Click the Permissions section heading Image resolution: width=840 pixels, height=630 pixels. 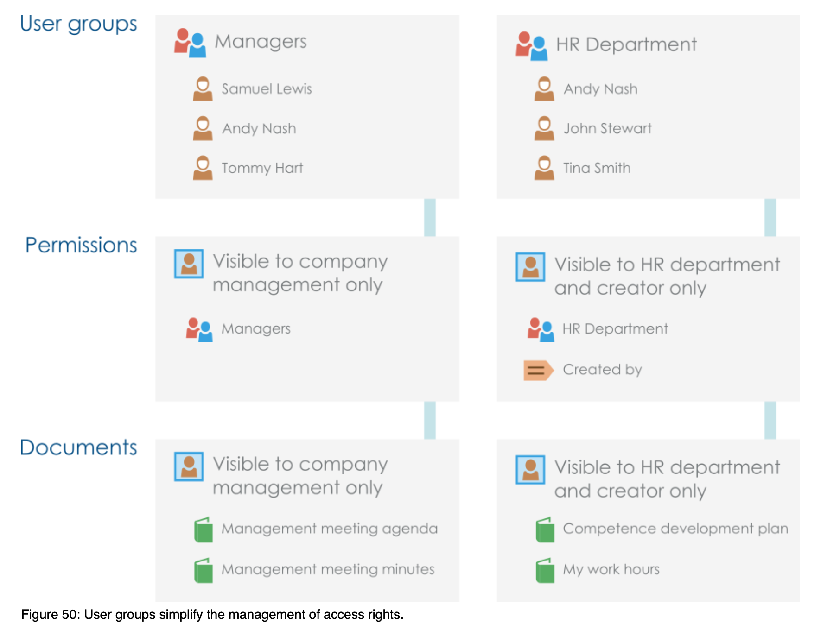pos(81,245)
